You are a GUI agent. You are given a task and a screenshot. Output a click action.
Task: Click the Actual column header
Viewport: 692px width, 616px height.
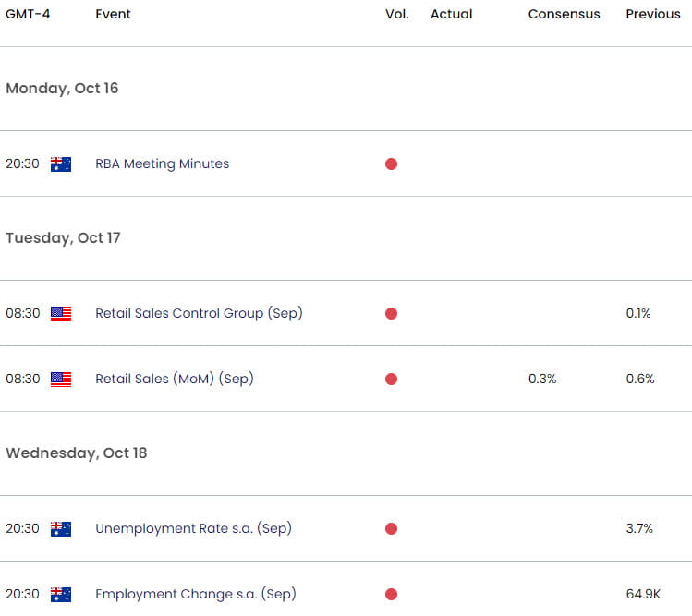click(x=452, y=14)
